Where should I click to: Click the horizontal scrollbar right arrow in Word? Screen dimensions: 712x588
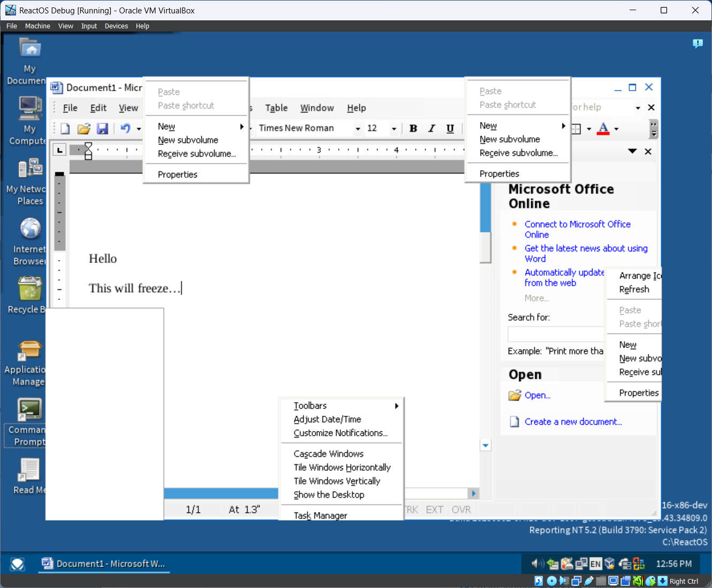point(473,493)
